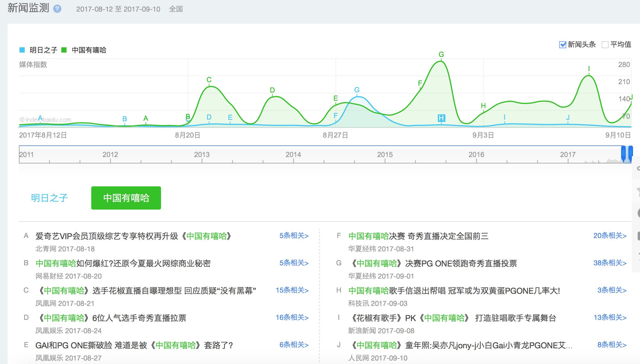Click 3条相关 link
The width and height of the screenshot is (640, 364).
point(612,290)
